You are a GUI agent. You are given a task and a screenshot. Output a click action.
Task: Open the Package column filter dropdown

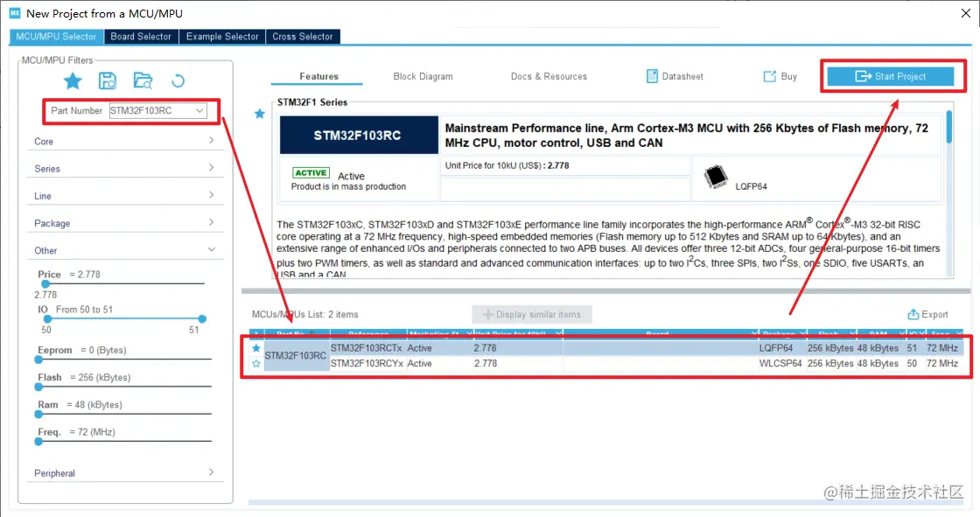[802, 333]
